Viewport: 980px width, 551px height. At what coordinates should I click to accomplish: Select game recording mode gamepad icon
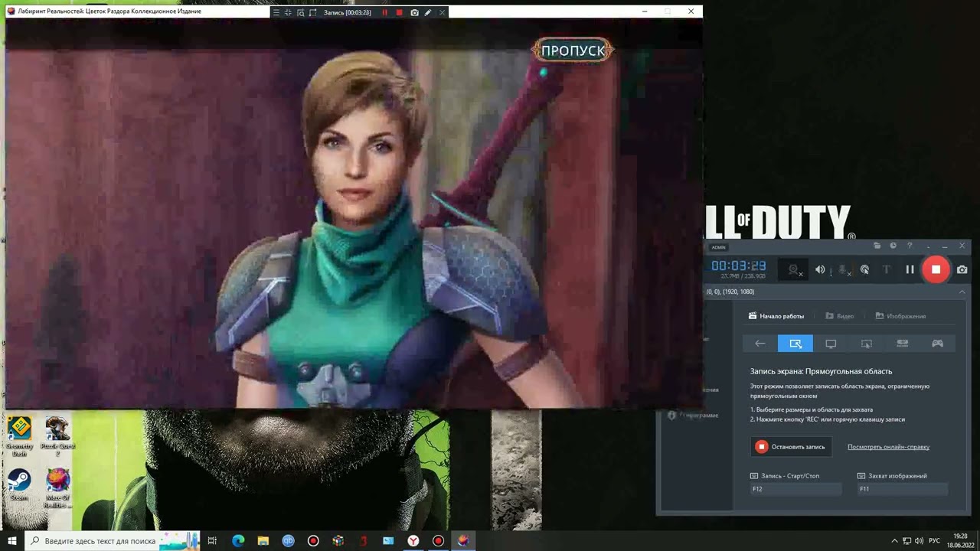point(937,344)
